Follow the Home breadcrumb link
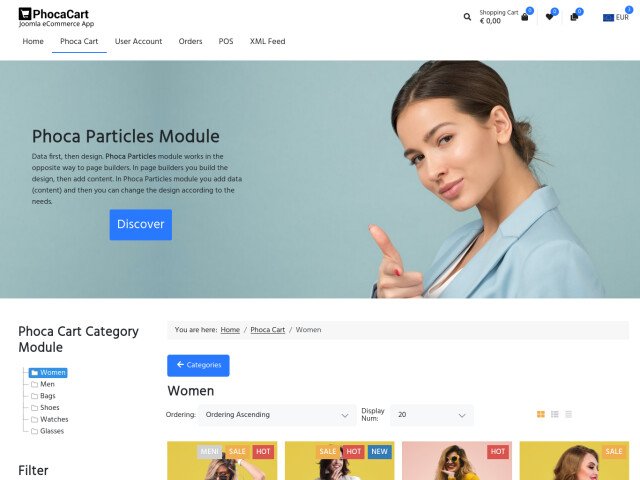This screenshot has height=480, width=640. pyautogui.click(x=230, y=330)
